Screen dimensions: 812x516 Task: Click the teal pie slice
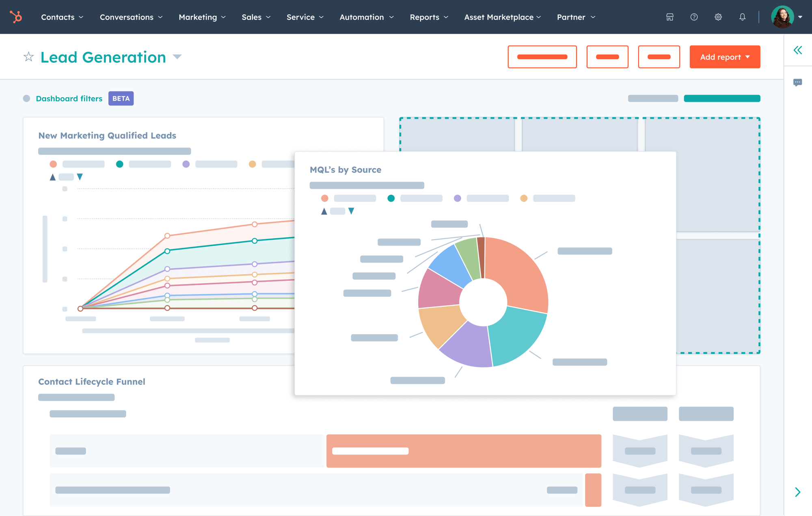click(x=516, y=335)
